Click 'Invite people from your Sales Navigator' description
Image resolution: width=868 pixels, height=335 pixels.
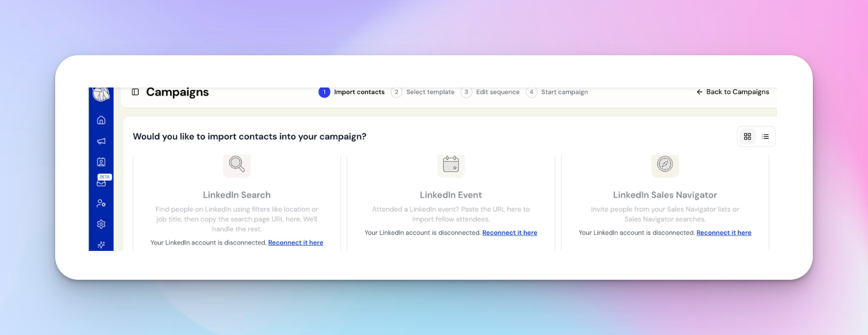(x=665, y=214)
